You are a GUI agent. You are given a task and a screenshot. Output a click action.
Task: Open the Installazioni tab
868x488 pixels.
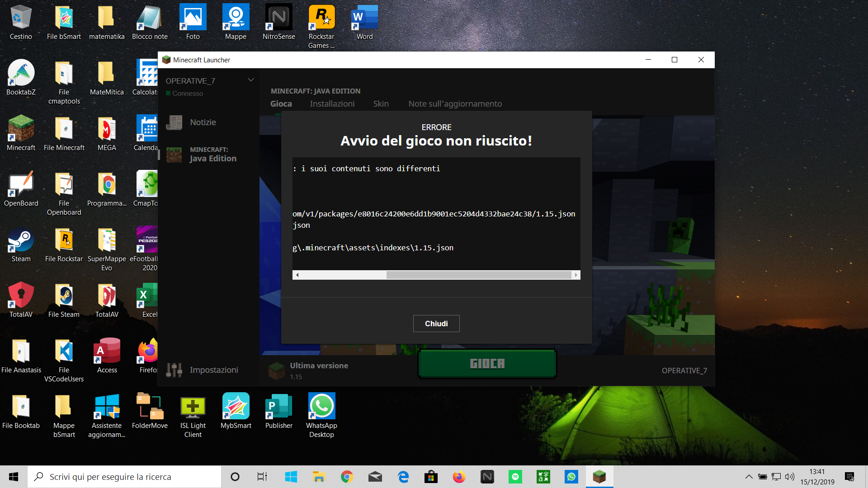point(332,104)
